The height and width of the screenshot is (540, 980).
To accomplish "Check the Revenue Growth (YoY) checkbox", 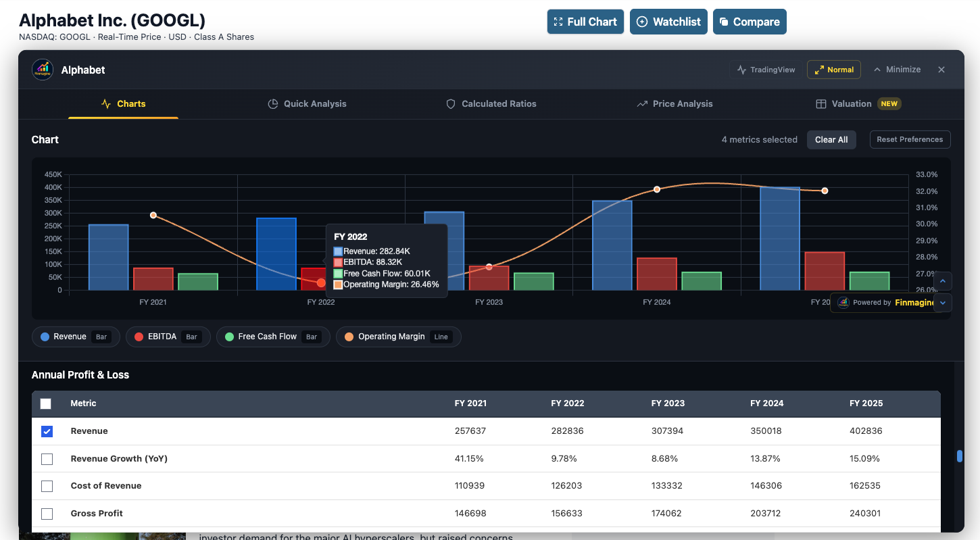I will 47,458.
